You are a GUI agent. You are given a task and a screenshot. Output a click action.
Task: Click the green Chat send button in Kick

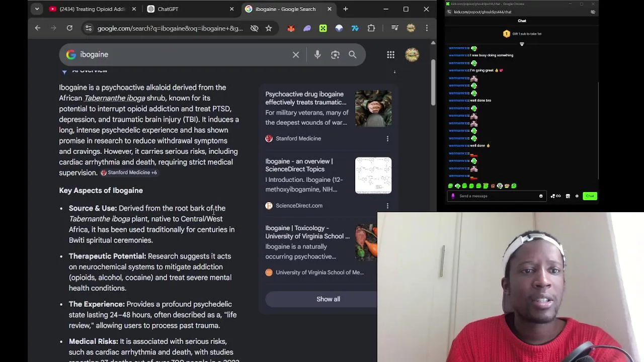click(590, 196)
